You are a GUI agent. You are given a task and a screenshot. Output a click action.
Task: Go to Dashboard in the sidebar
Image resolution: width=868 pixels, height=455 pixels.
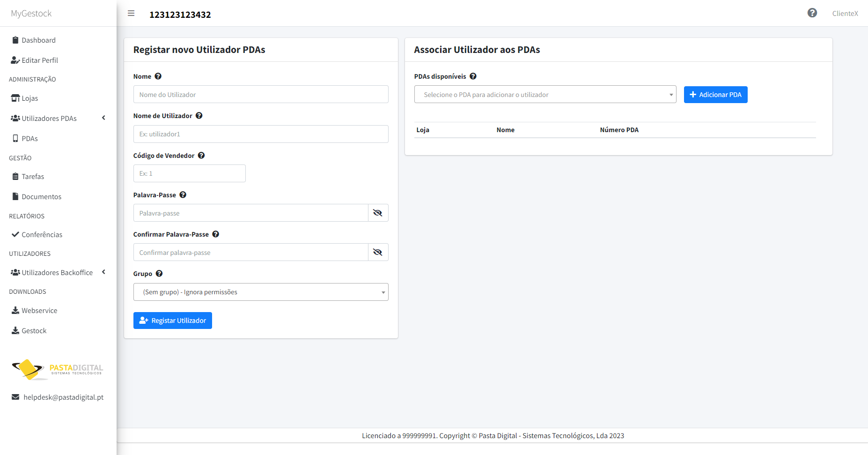coord(39,40)
